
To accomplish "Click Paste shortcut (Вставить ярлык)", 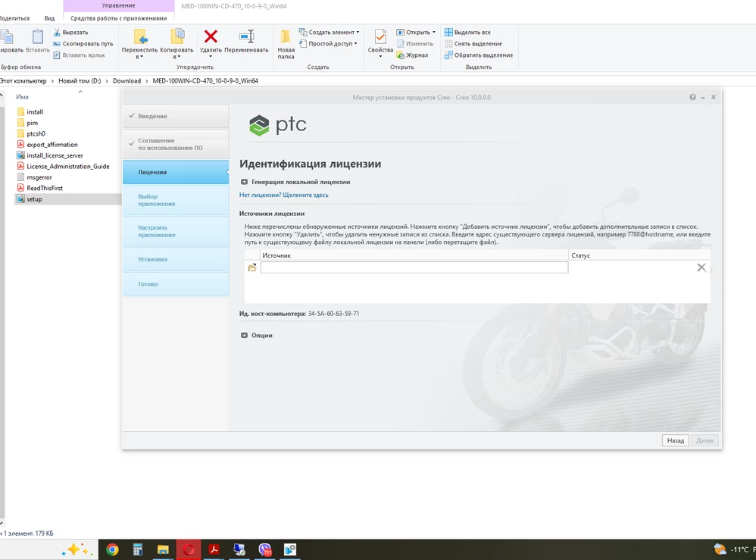I will point(79,55).
